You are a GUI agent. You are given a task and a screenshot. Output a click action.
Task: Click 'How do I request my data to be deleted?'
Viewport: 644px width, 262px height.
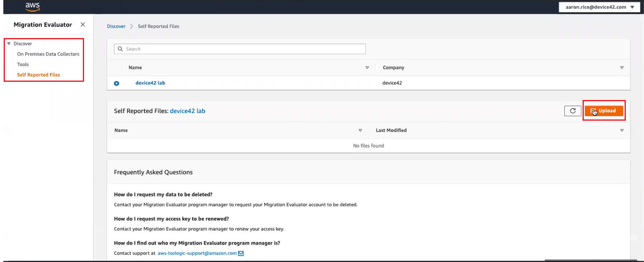163,195
